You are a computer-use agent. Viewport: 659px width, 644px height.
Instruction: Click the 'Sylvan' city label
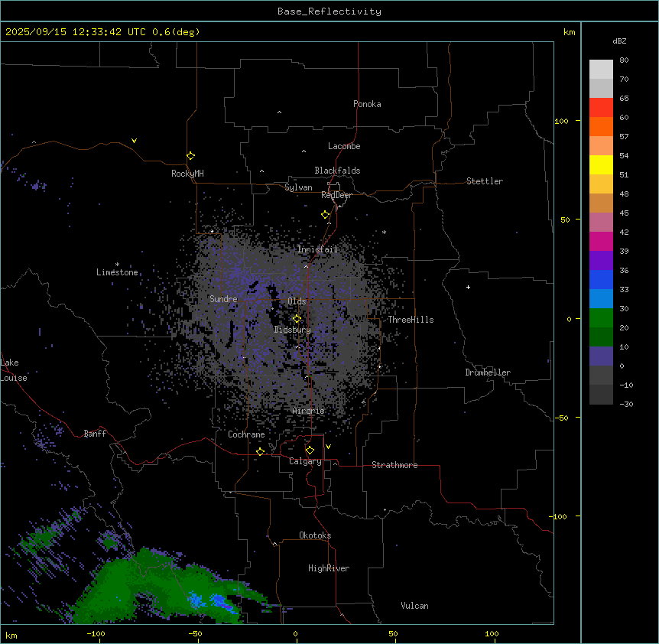pyautogui.click(x=298, y=187)
